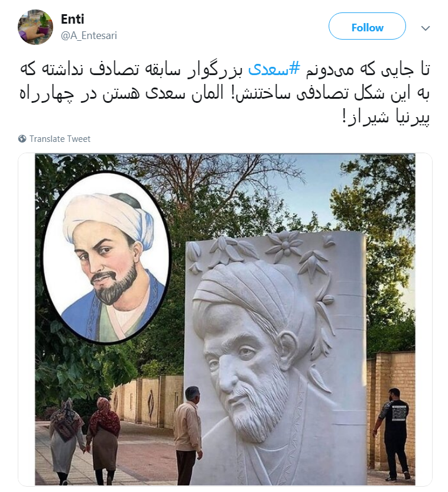Visit the @A_Entesari handle link

89,35
